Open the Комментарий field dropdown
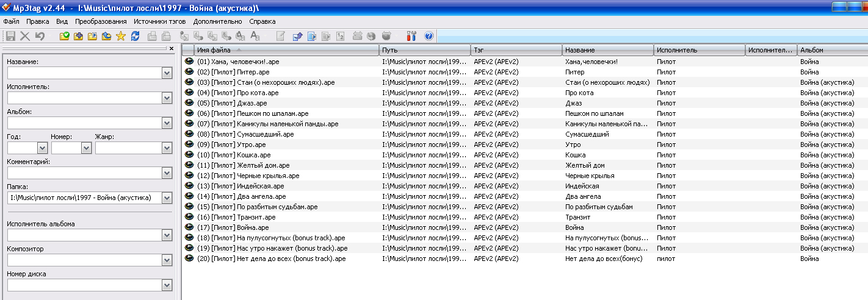Image resolution: width=868 pixels, height=300 pixels. tap(167, 173)
